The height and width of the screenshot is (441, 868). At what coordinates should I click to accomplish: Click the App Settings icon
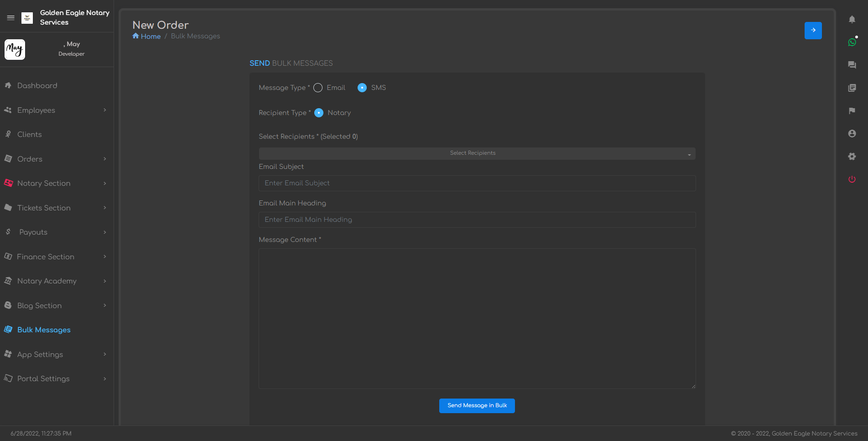[x=8, y=354]
